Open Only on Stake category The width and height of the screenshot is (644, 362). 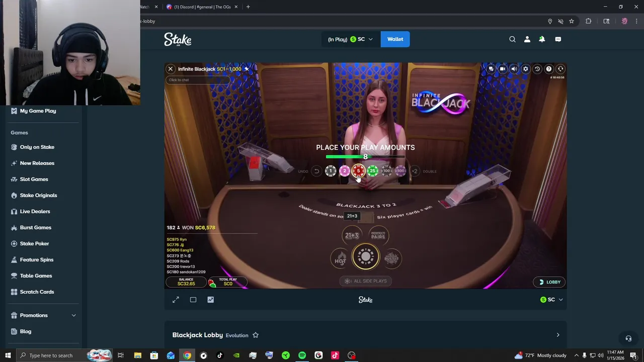(x=37, y=147)
